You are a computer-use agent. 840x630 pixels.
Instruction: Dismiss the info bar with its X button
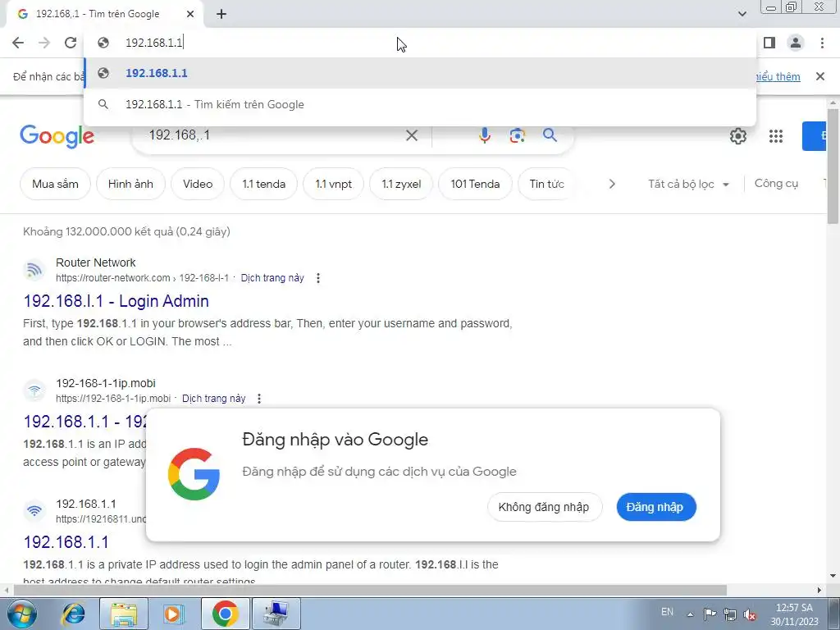819,76
